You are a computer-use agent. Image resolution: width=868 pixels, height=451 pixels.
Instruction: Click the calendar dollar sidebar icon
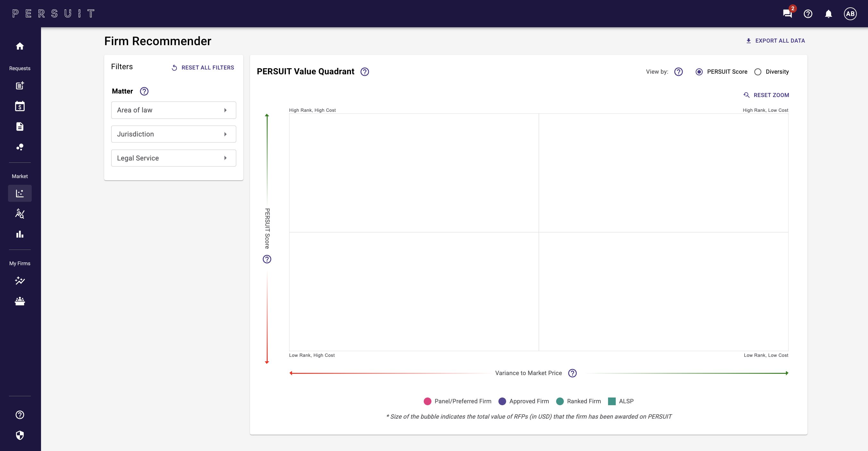tap(20, 106)
